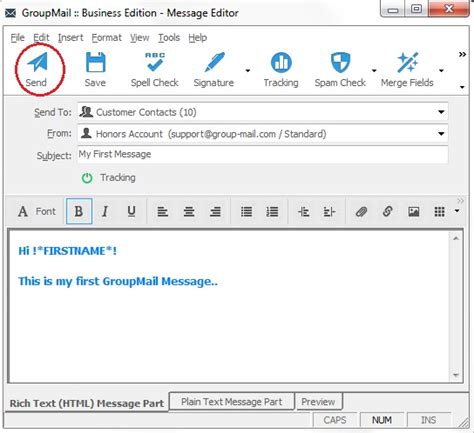Align text to the left
Screen dimensions: 474x433
click(163, 212)
